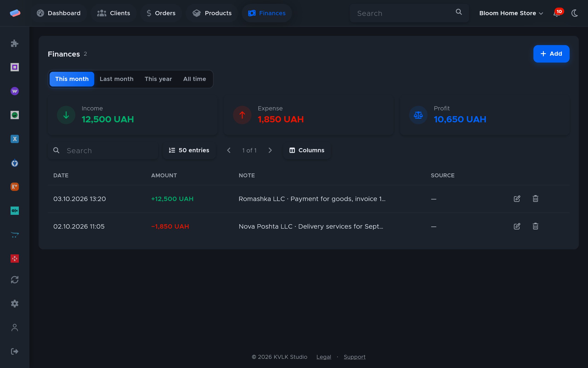Viewport: 588px width, 368px height.
Task: Edit the Nova Poshta LLC transaction
Action: point(517,226)
